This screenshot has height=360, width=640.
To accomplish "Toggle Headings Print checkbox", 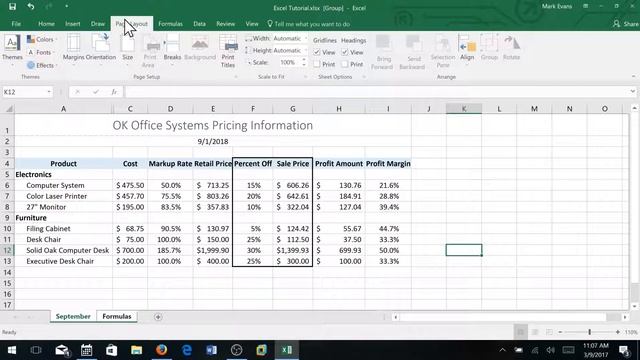I will point(345,64).
